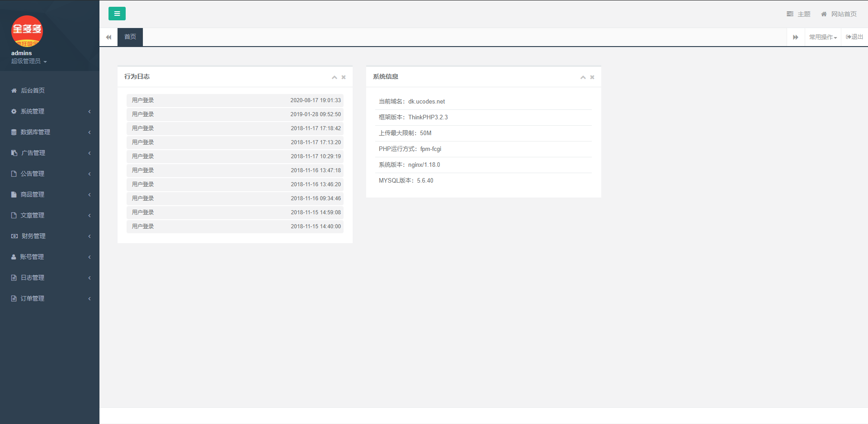
Task: Expand the 商品管理 menu chevron
Action: pyautogui.click(x=90, y=194)
